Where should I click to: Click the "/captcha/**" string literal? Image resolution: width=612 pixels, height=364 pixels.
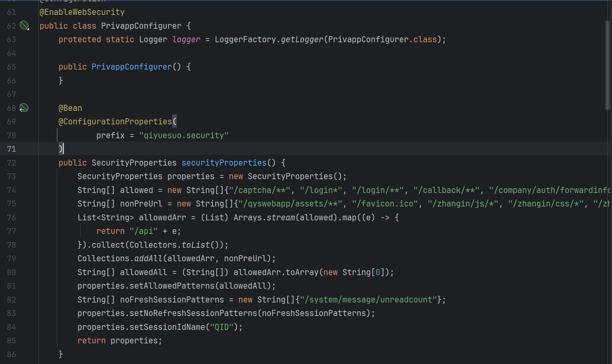pos(260,190)
